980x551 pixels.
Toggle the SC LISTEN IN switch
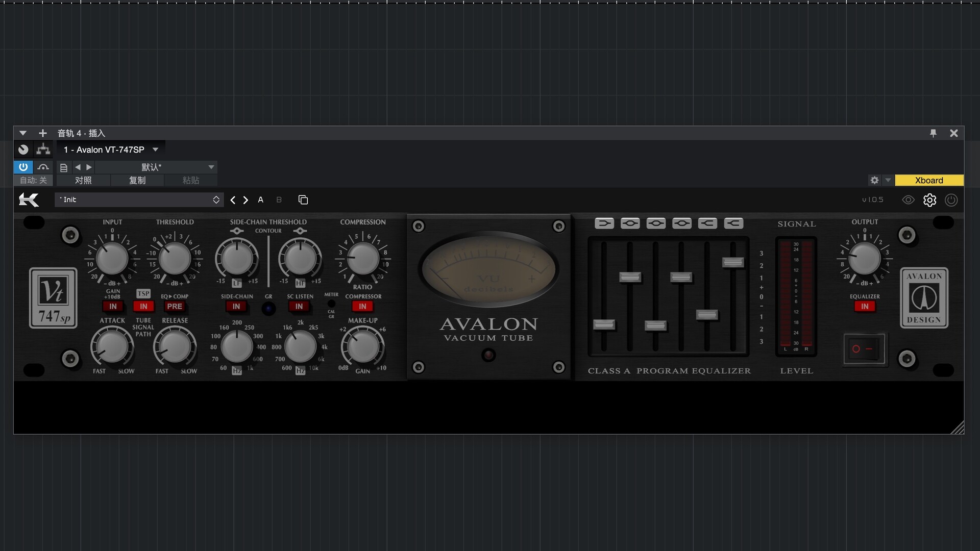tap(299, 306)
